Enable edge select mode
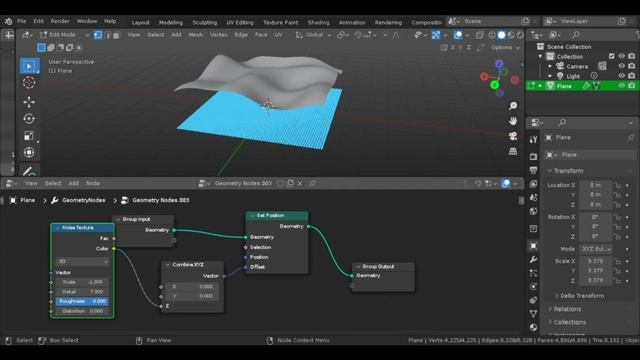The image size is (640, 360). [x=107, y=35]
